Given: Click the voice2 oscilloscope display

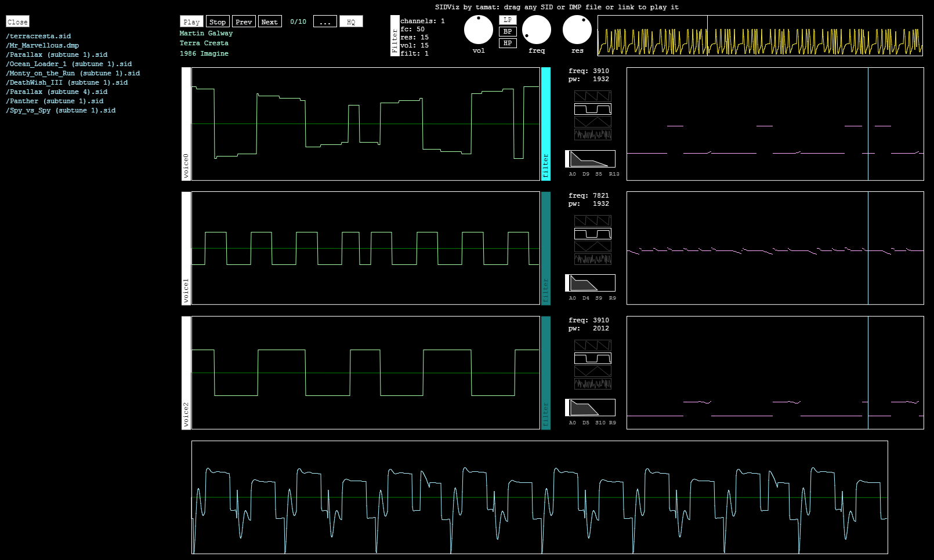Looking at the screenshot, I should (365, 373).
